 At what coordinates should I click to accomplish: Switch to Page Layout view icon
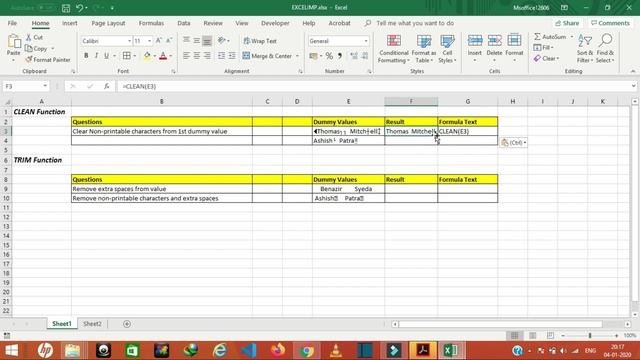pyautogui.click(x=533, y=336)
